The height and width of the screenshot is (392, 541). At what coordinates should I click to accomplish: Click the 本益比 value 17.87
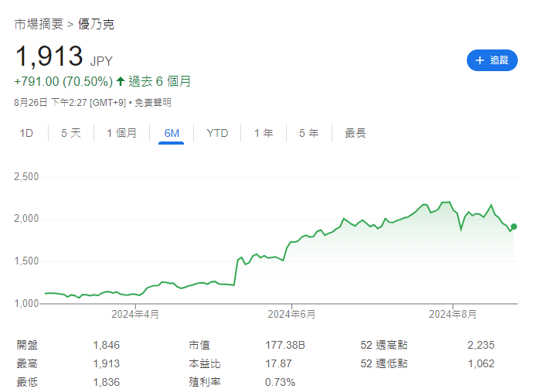pos(278,363)
